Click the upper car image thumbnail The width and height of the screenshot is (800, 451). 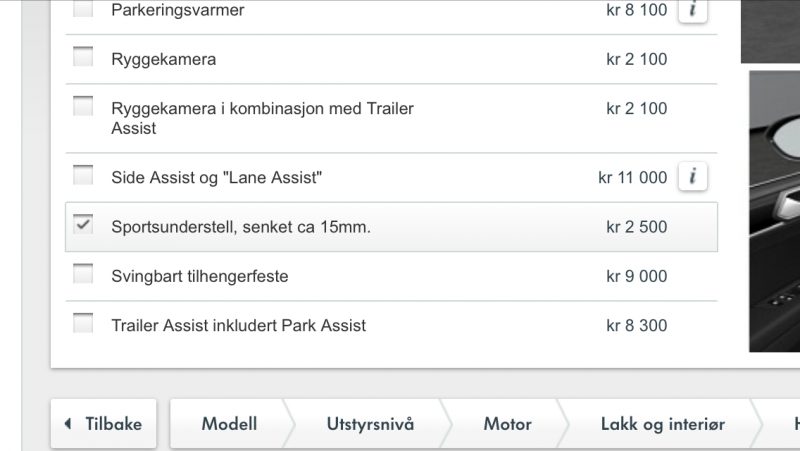770,30
